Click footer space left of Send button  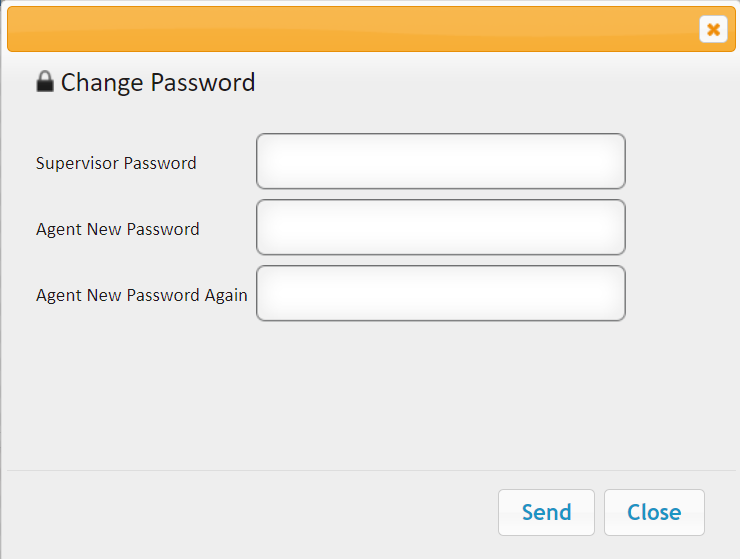(x=250, y=512)
